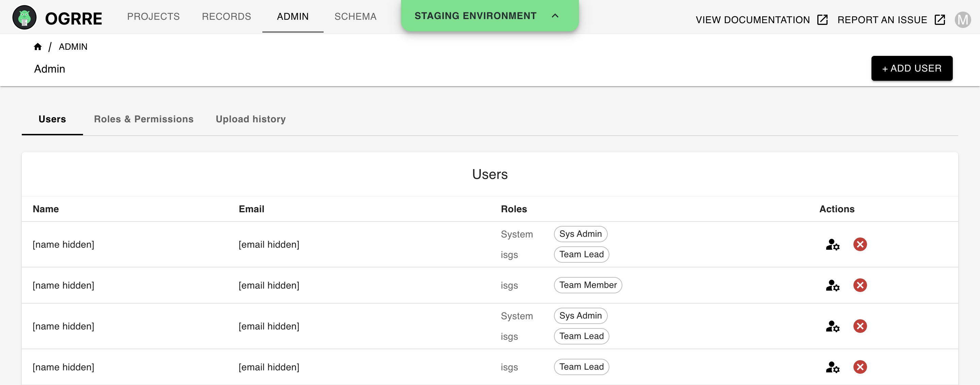The image size is (980, 385).
Task: Edit roles for the first user row
Action: (832, 245)
